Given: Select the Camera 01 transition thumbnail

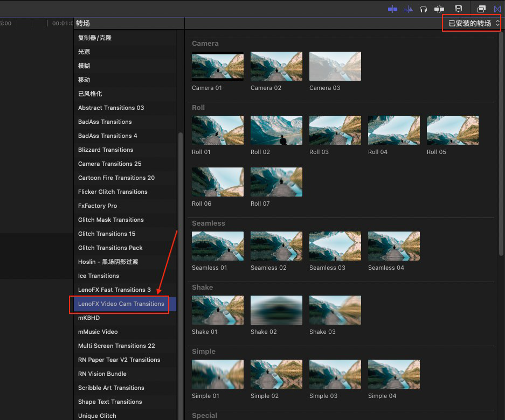Looking at the screenshot, I should [x=218, y=66].
